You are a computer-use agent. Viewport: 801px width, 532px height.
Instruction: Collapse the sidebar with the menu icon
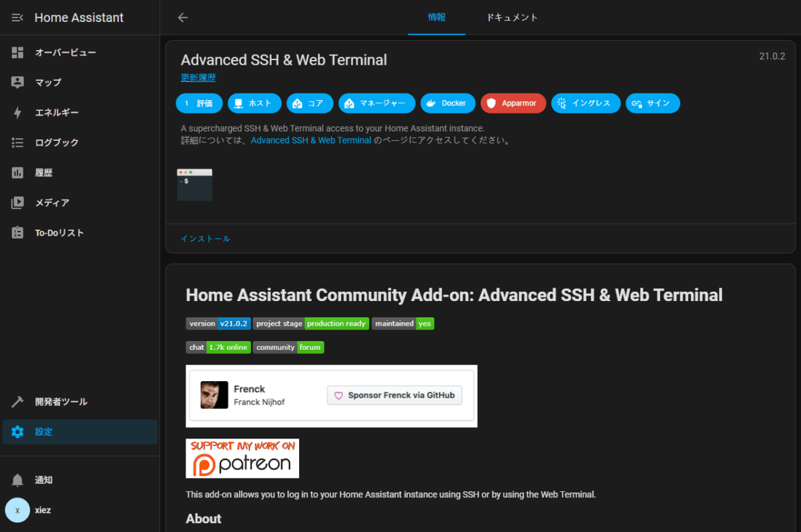[x=17, y=17]
